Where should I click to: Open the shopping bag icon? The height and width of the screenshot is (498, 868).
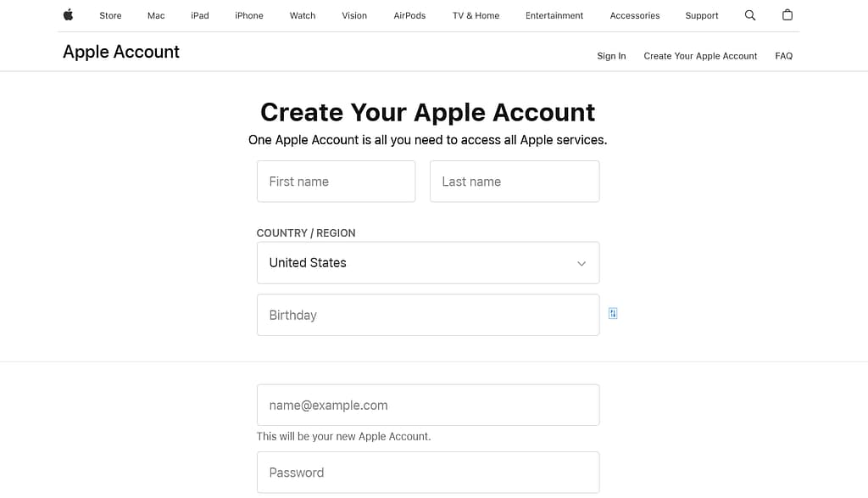pos(787,15)
